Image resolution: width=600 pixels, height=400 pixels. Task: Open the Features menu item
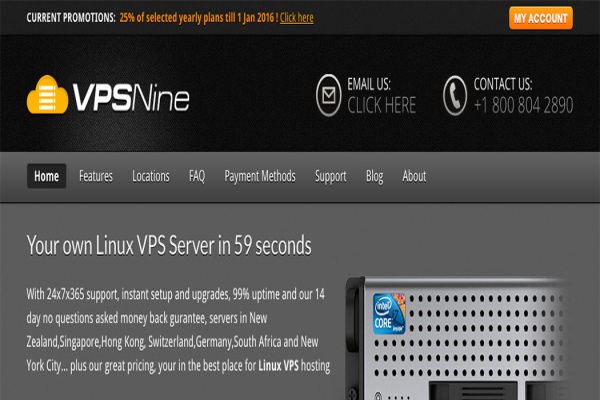(x=96, y=176)
